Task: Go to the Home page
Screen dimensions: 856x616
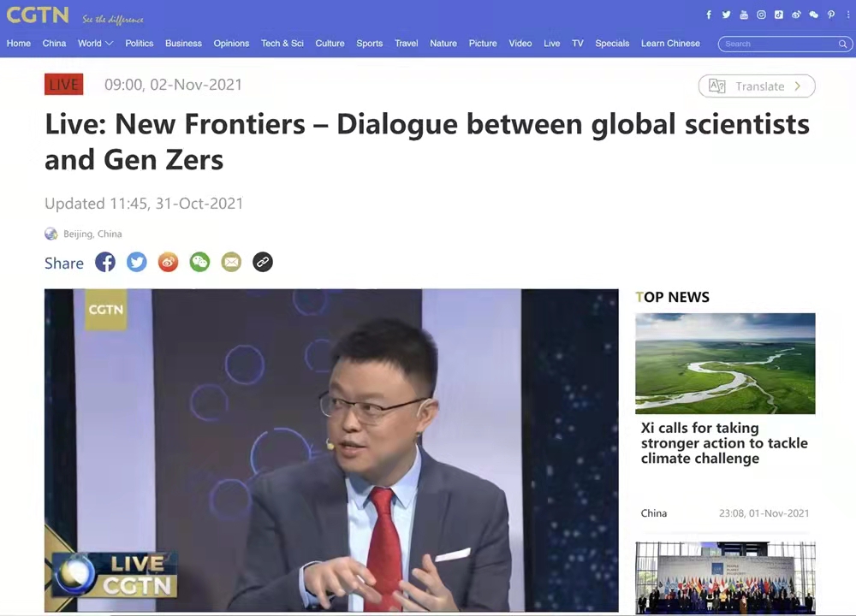Action: [x=19, y=44]
